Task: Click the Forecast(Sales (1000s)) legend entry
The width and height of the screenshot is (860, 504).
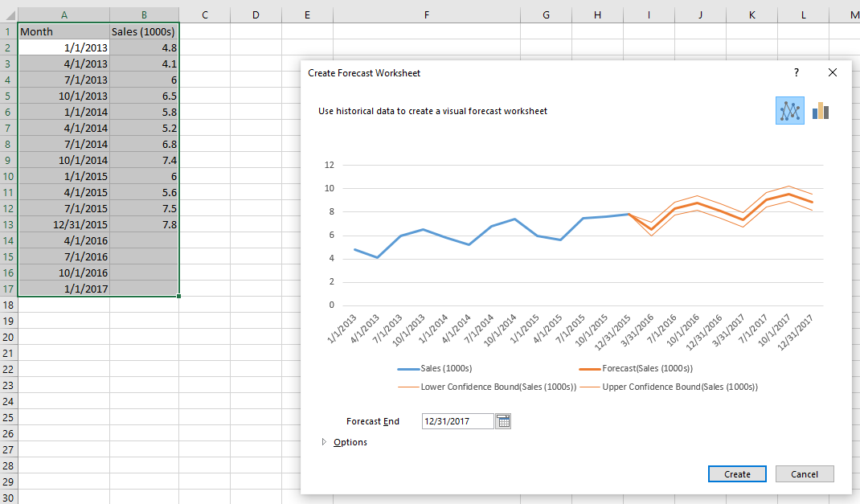Action: point(637,368)
